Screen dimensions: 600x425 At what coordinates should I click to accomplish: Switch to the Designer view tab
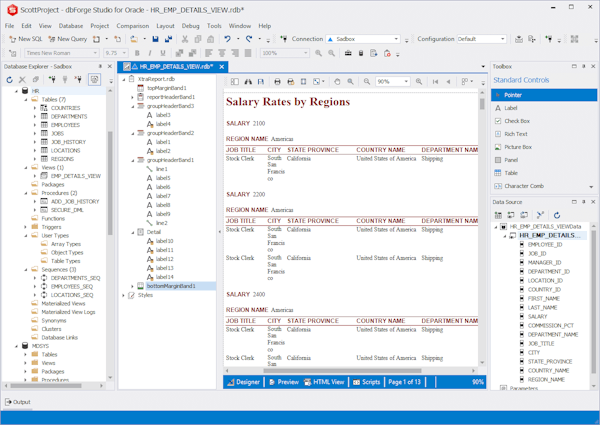click(x=244, y=382)
